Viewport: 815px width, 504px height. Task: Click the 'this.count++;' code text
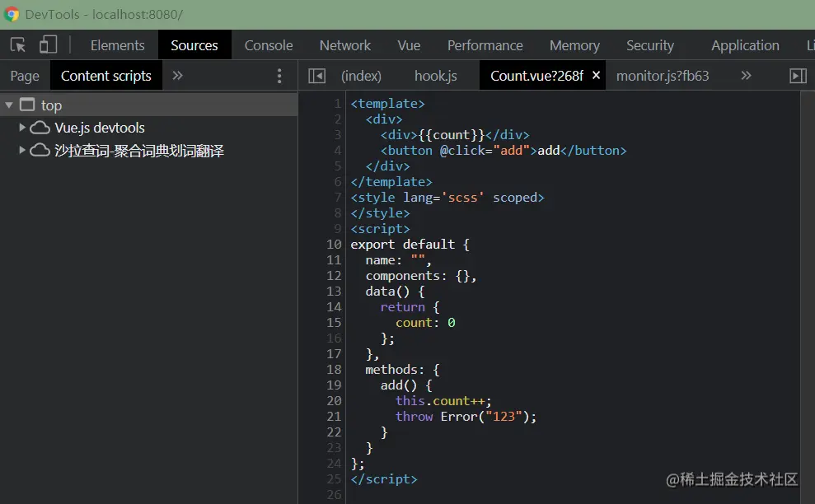pyautogui.click(x=443, y=400)
